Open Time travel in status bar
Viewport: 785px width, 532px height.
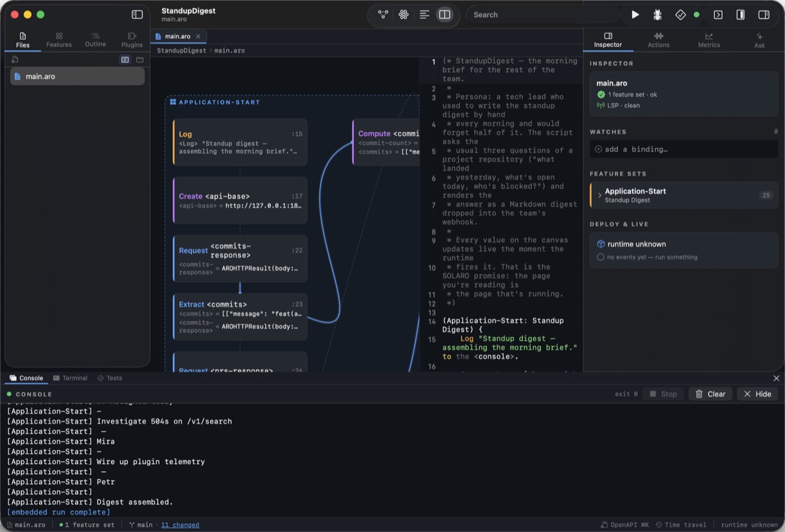[x=681, y=525]
